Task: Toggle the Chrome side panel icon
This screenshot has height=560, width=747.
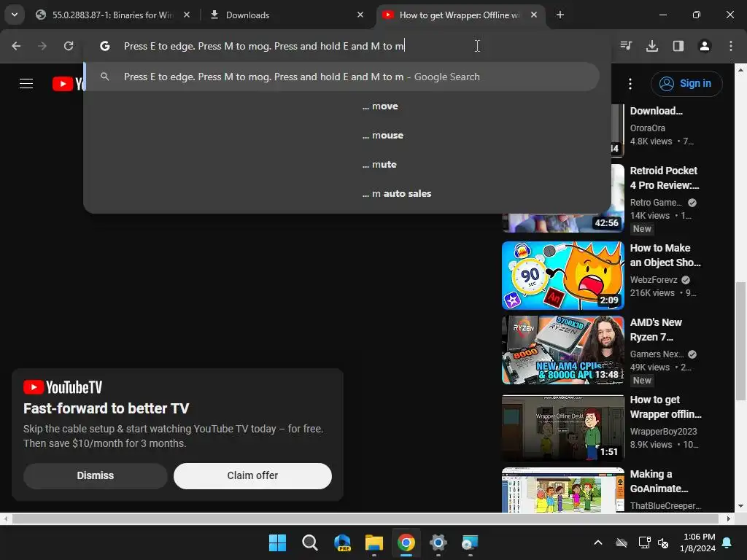Action: click(x=678, y=46)
